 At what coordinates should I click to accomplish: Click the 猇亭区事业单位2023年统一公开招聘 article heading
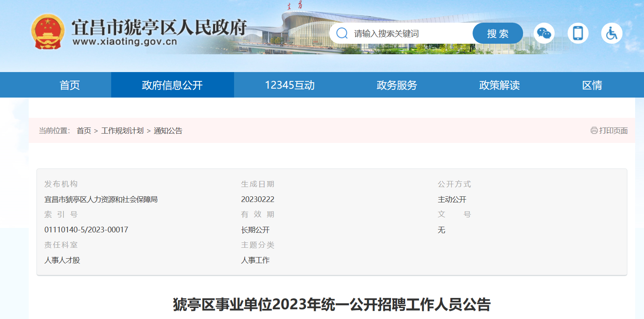coord(332,304)
